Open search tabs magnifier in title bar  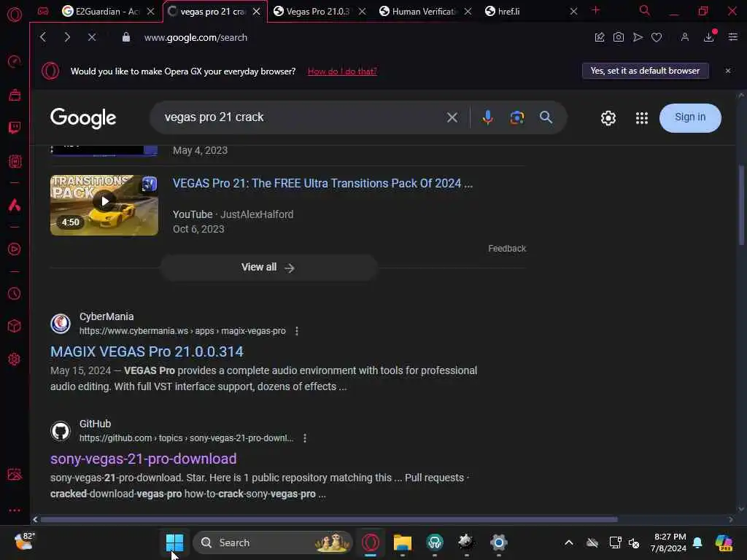[645, 10]
